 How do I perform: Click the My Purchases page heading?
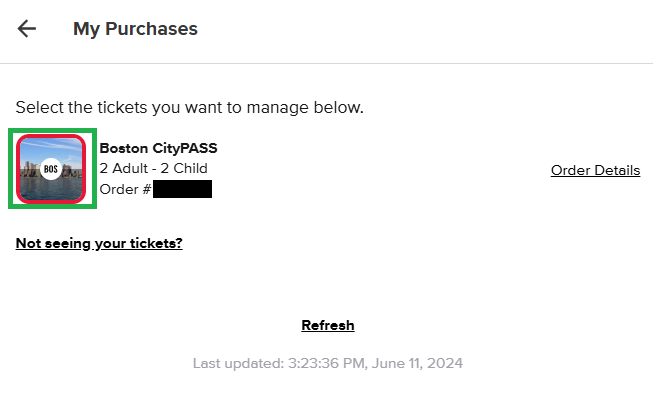135,29
